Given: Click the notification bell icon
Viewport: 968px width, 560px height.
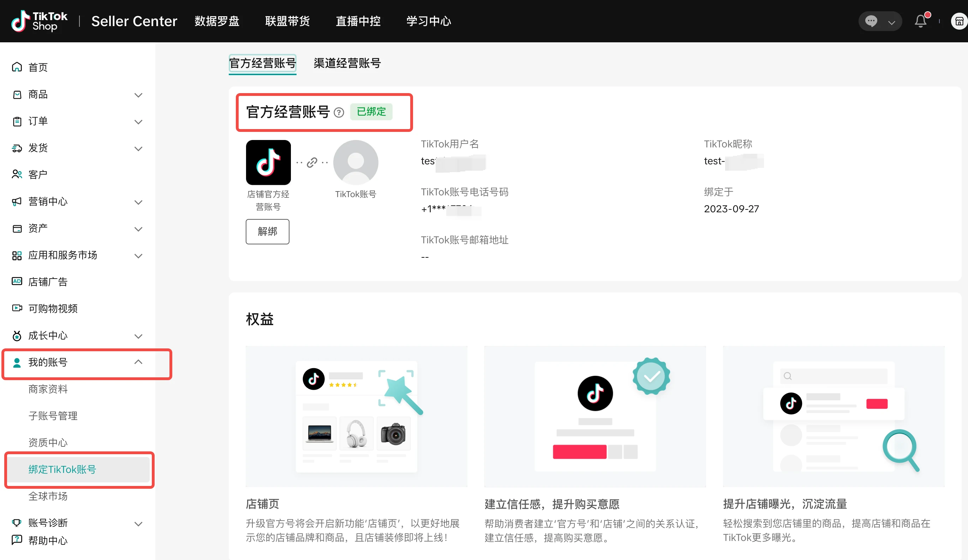Looking at the screenshot, I should 920,21.
